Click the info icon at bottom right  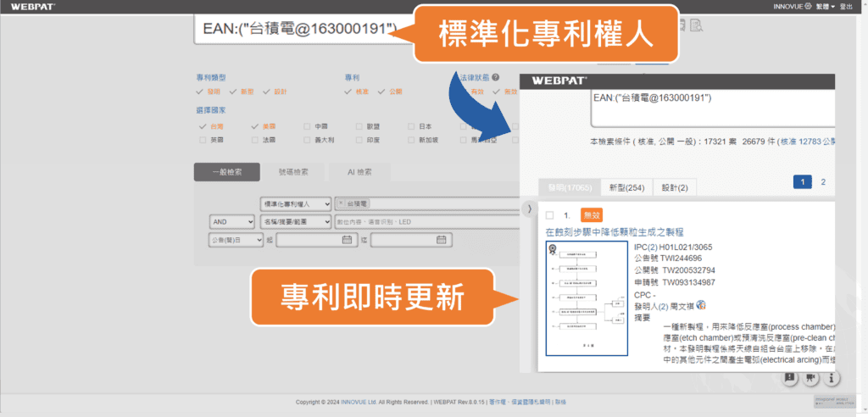[832, 378]
